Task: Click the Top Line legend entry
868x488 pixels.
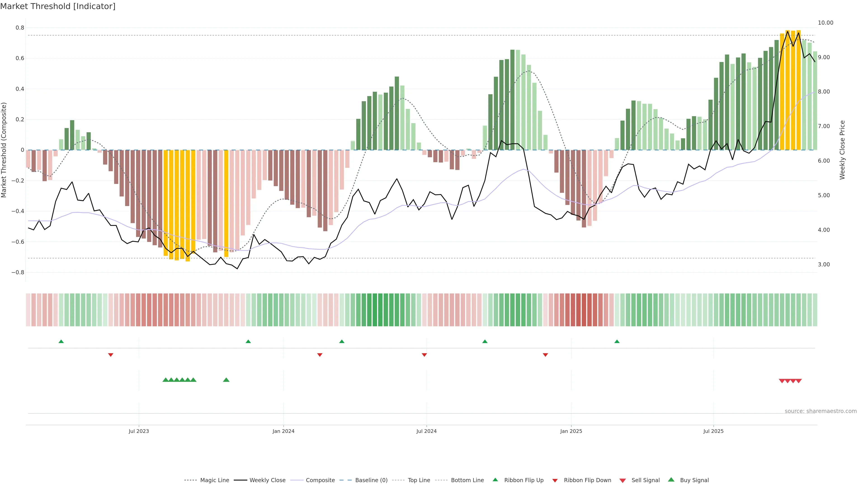Action: [x=419, y=480]
